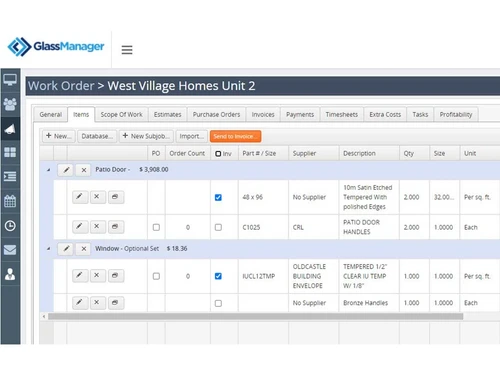
Task: Open the grid tiles sidebar icon
Action: click(10, 152)
